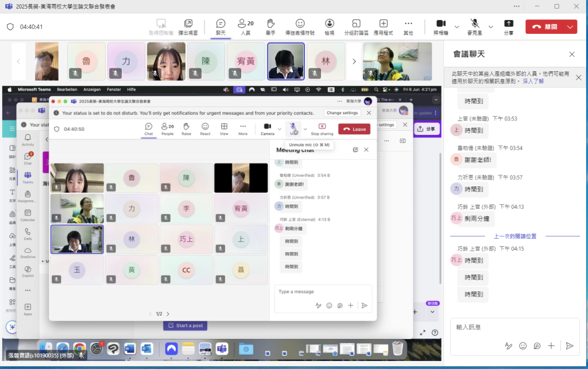
Task: Go to gallery page two via the 1/2 next arrow
Action: 168,314
